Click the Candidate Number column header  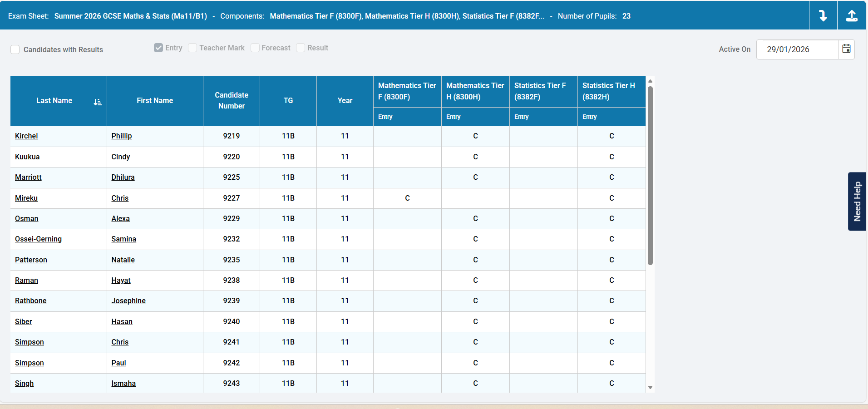click(x=232, y=101)
